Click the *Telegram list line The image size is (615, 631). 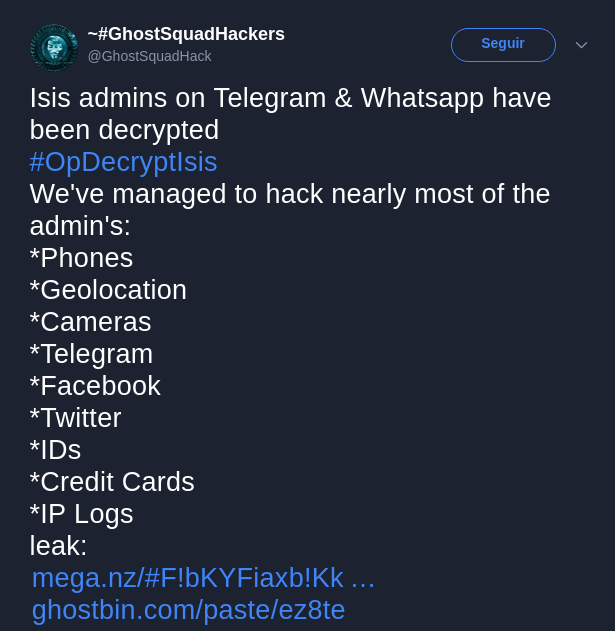pos(91,354)
